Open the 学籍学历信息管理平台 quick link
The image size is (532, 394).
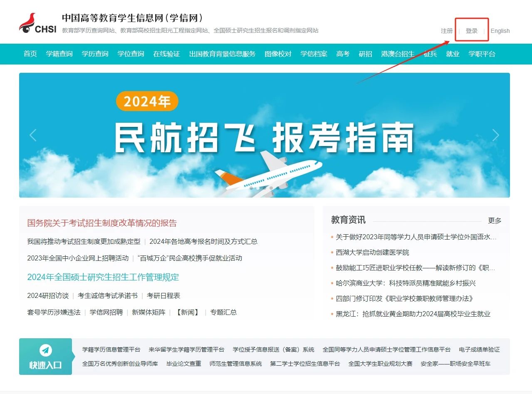(x=111, y=349)
